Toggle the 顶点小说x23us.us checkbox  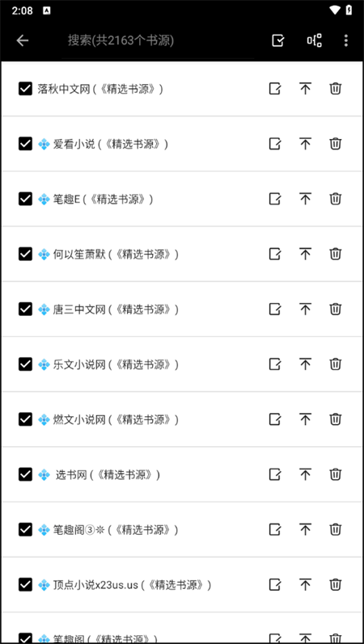tap(26, 584)
